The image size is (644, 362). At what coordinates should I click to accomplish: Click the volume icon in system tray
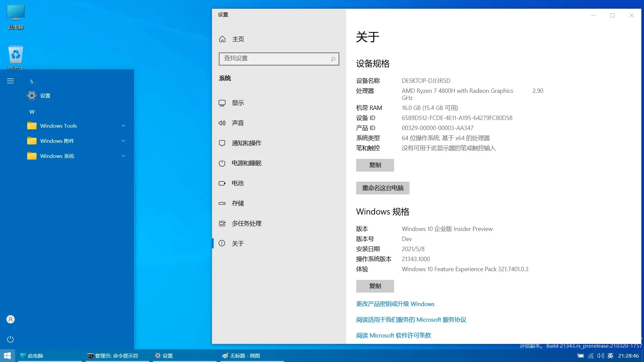click(x=601, y=356)
